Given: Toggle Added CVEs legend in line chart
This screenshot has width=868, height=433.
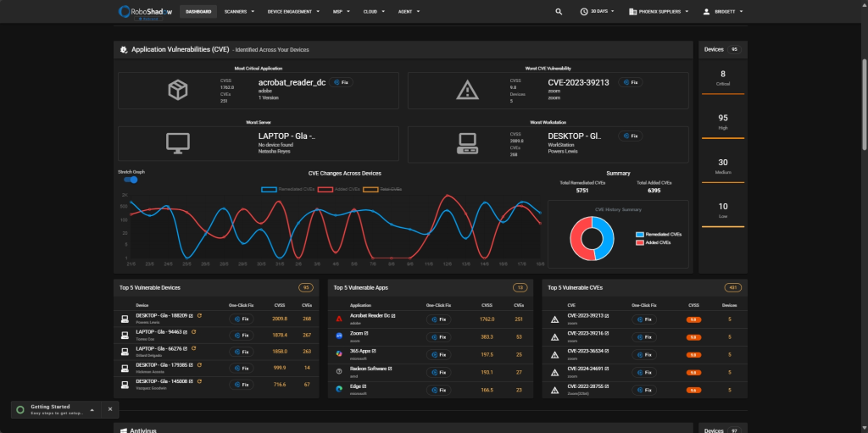Looking at the screenshot, I should 339,189.
